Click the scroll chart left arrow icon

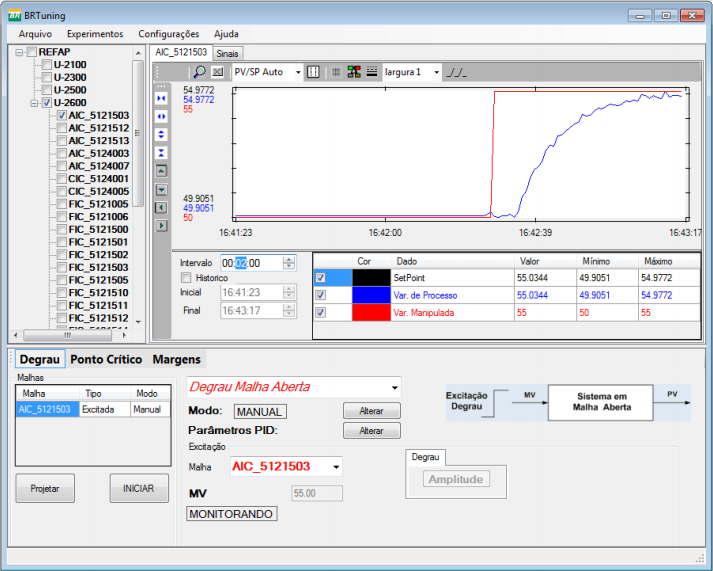162,207
